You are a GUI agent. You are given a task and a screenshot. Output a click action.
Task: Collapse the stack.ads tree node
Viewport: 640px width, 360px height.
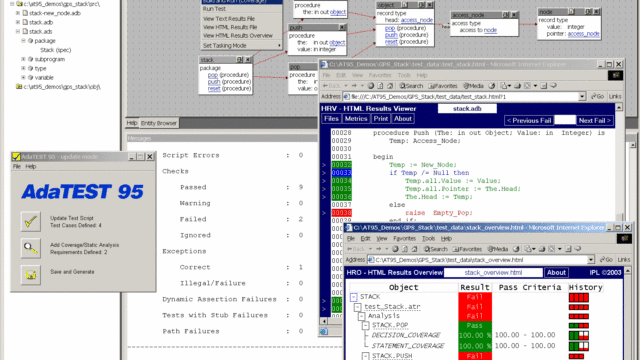click(x=18, y=31)
